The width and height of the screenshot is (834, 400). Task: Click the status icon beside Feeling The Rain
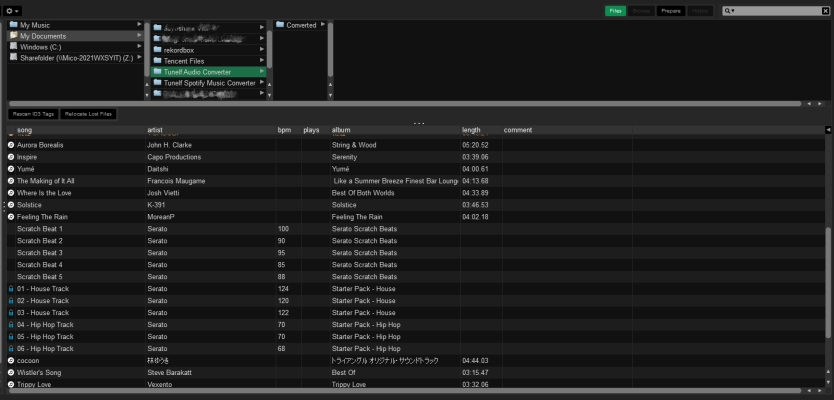pos(11,216)
